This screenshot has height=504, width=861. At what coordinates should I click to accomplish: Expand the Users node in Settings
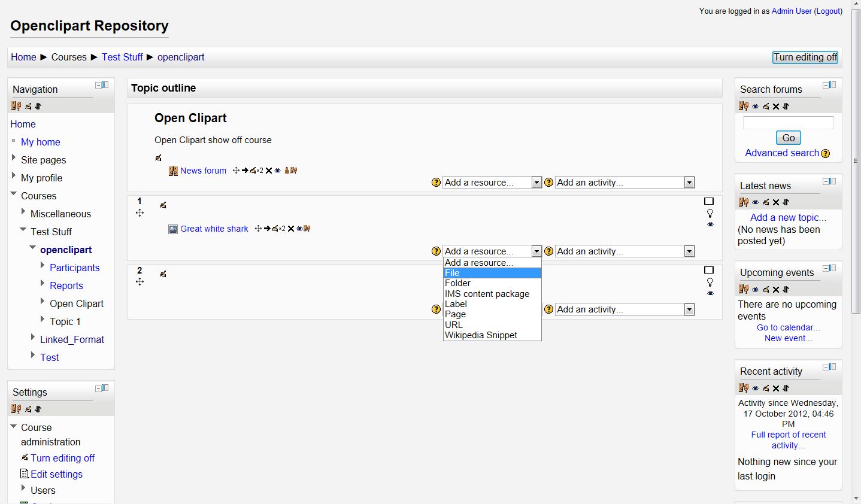(x=23, y=488)
